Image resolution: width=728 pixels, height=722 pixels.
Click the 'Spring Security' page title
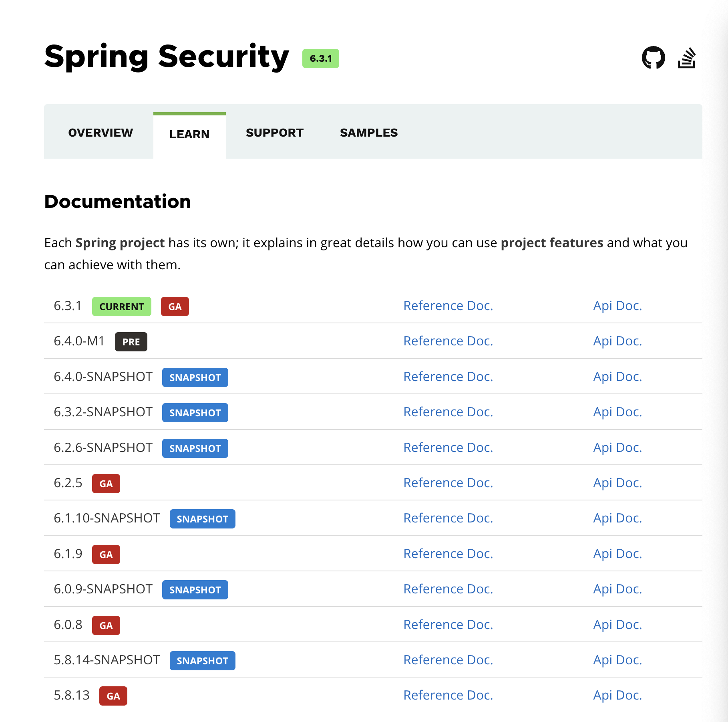(x=167, y=57)
